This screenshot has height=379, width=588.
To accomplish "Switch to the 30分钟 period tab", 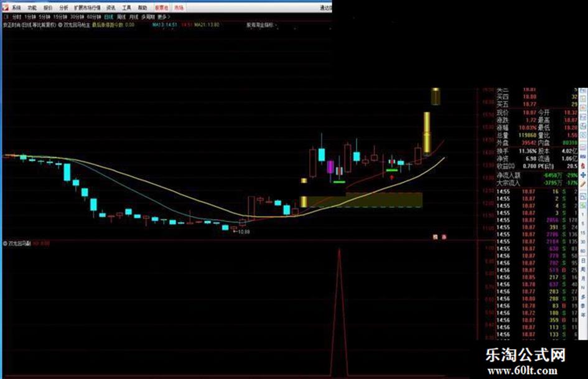I will 77,17.
